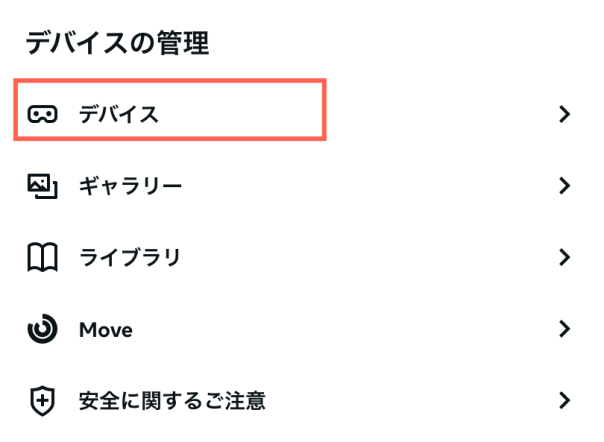
Task: Open the ギャラリー menu label
Action: point(130,186)
